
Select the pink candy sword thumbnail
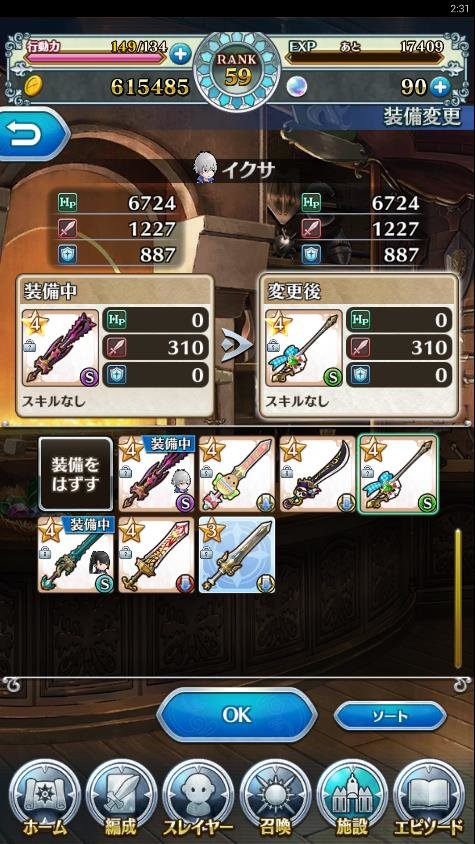pos(236,474)
